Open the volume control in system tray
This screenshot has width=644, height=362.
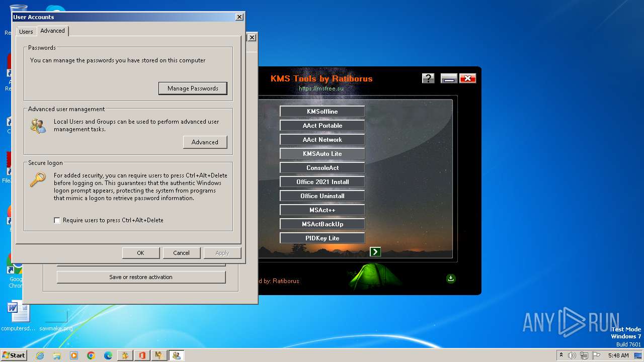tap(572, 355)
